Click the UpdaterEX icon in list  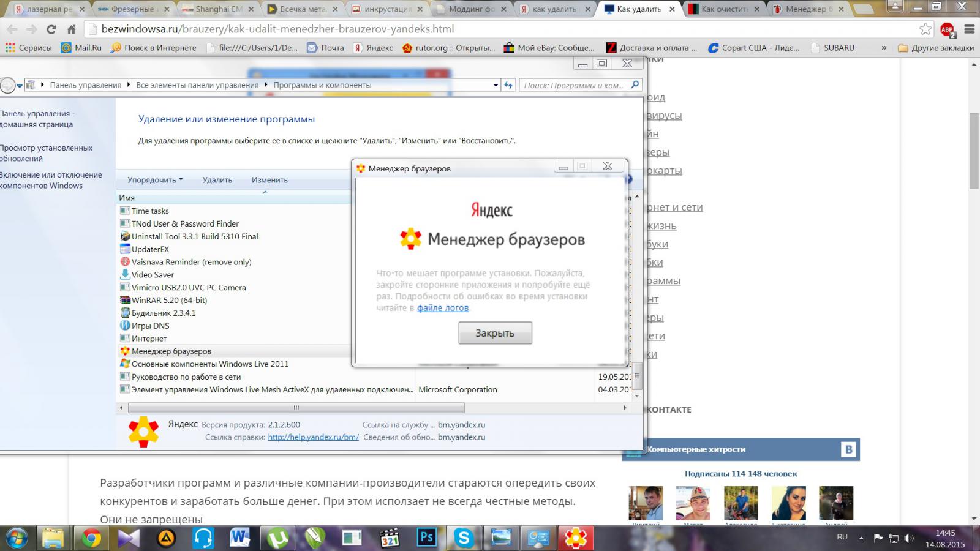(125, 249)
